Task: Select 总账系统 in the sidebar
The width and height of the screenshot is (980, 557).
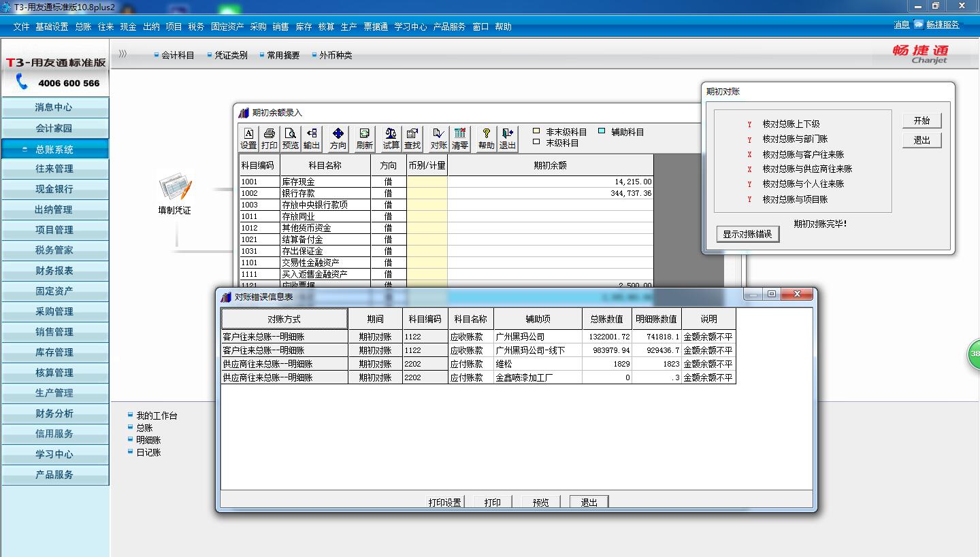Action: [x=54, y=149]
